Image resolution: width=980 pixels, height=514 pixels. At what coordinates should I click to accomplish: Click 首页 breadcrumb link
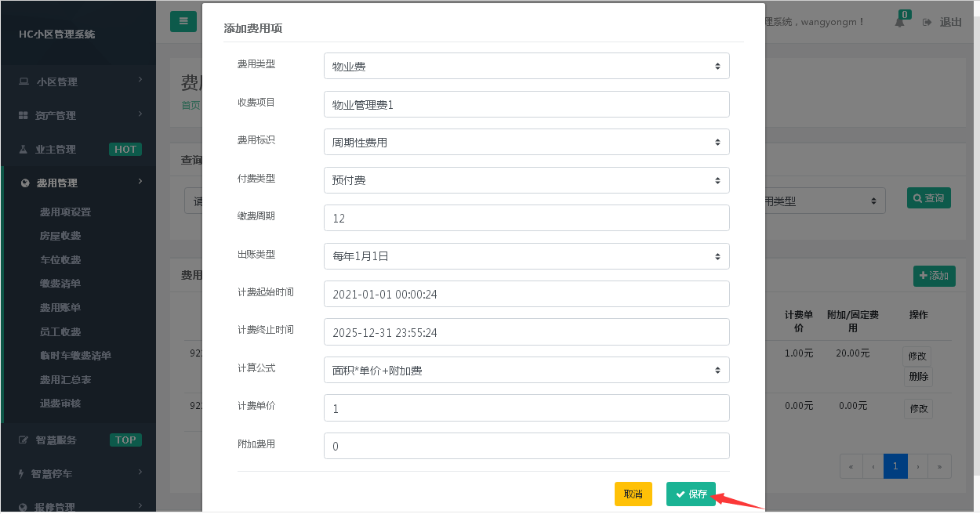[191, 105]
